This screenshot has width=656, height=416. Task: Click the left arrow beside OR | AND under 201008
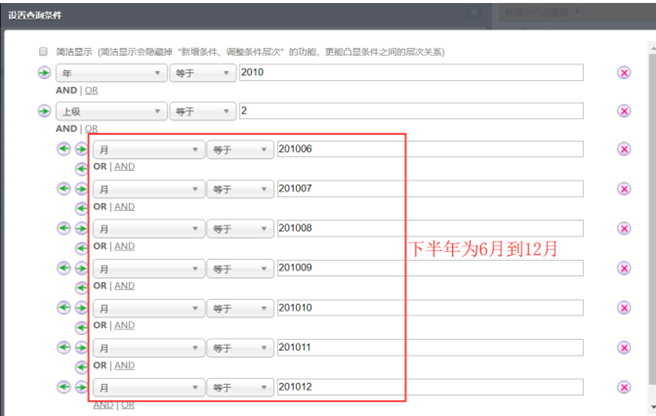pyautogui.click(x=81, y=248)
